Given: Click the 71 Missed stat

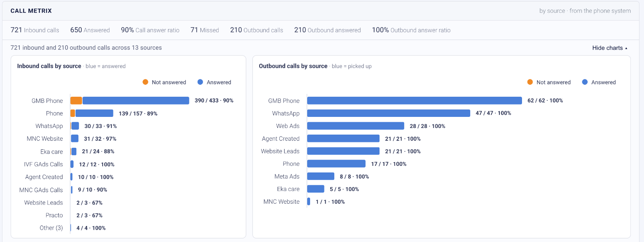Looking at the screenshot, I should [205, 30].
